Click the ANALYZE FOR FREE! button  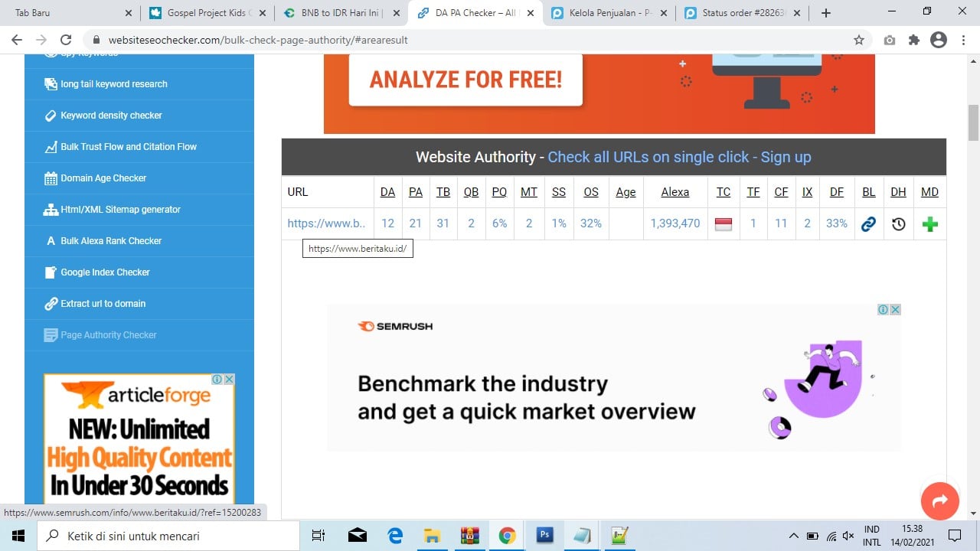pyautogui.click(x=465, y=80)
